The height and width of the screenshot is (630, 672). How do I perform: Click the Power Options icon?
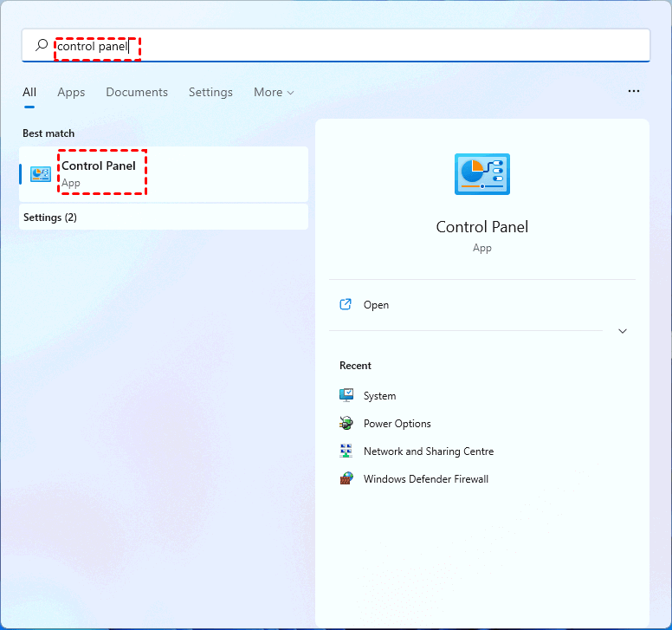346,423
